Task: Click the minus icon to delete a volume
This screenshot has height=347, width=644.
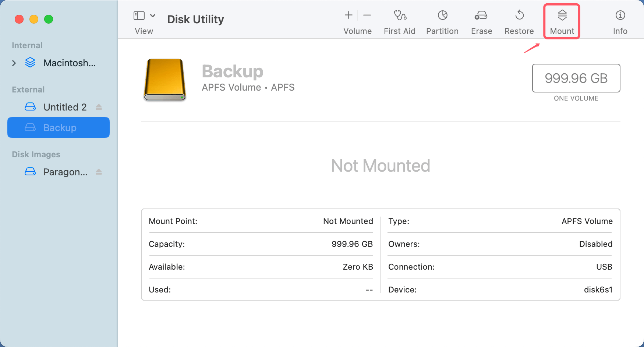Action: 367,15
